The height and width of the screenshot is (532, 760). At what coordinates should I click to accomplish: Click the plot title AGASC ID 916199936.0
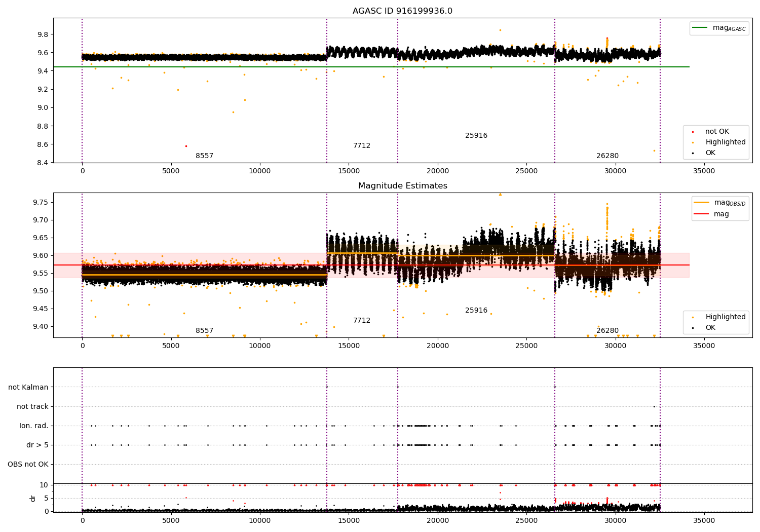pos(402,11)
